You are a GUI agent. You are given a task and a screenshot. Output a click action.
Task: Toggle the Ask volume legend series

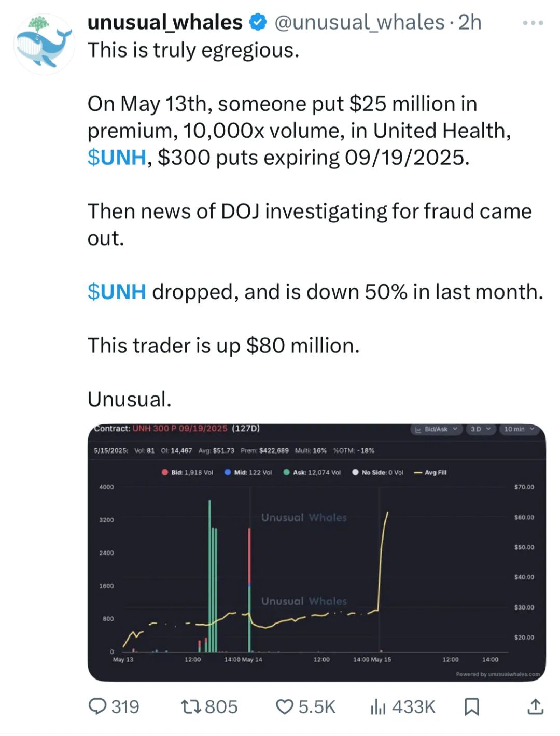tap(312, 472)
